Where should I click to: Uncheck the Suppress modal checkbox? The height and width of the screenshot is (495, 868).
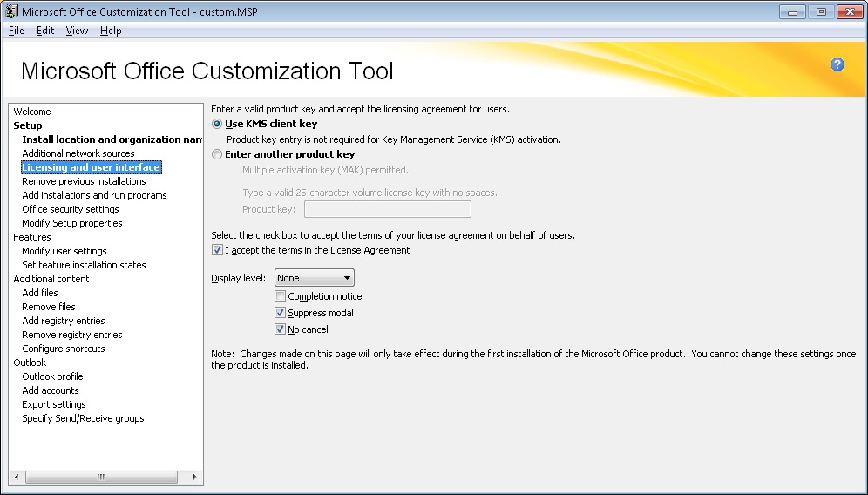click(280, 313)
